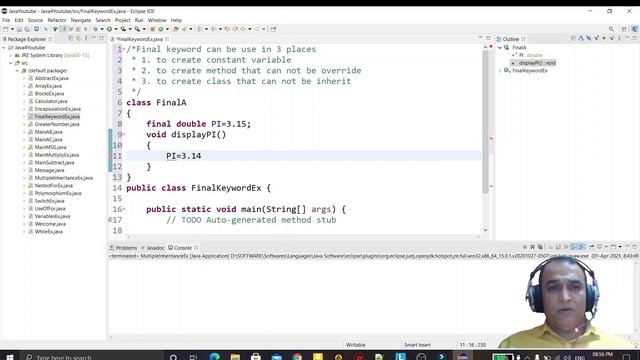
Task: Click the Java perspective icon
Action: 635,29
